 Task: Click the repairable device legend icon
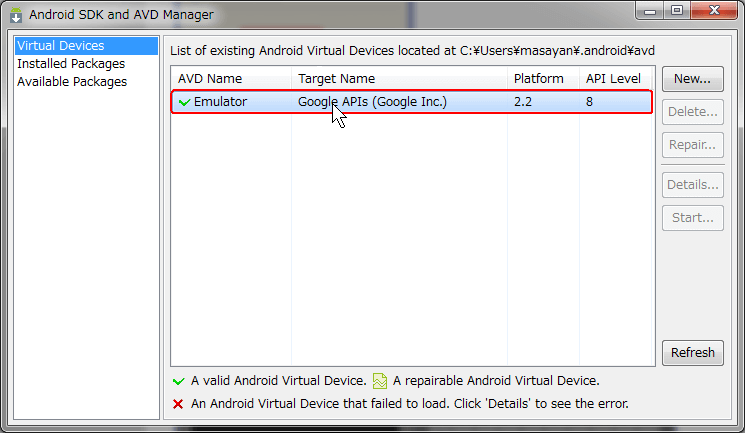coord(380,381)
